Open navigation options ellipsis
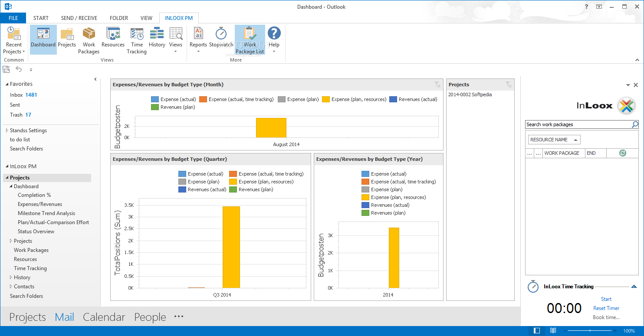 179,316
